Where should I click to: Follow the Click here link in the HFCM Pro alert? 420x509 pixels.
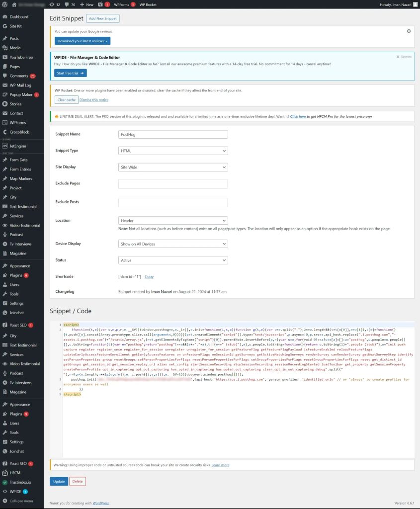click(298, 116)
